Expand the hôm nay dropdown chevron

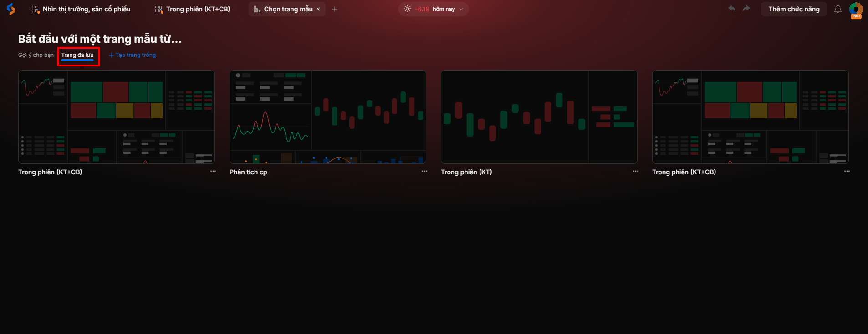[461, 9]
